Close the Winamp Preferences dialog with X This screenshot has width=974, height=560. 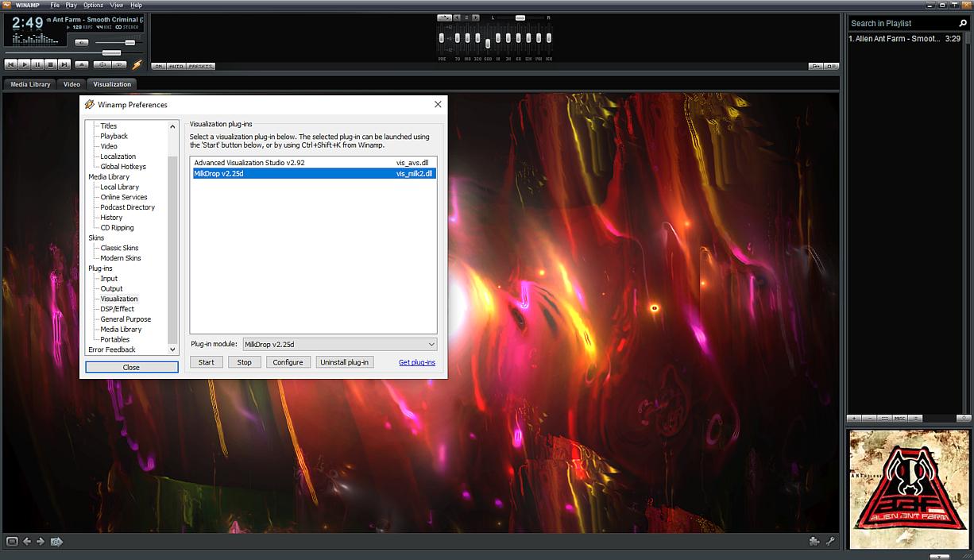coord(438,104)
